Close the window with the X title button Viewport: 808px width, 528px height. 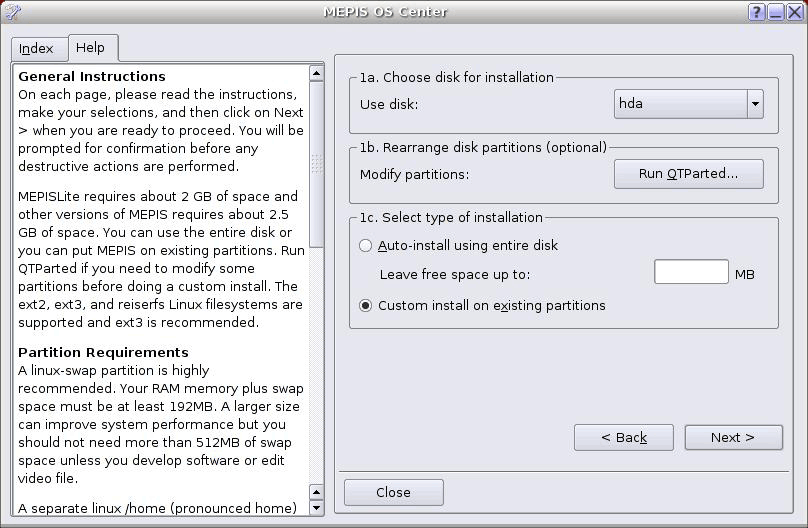coord(794,12)
